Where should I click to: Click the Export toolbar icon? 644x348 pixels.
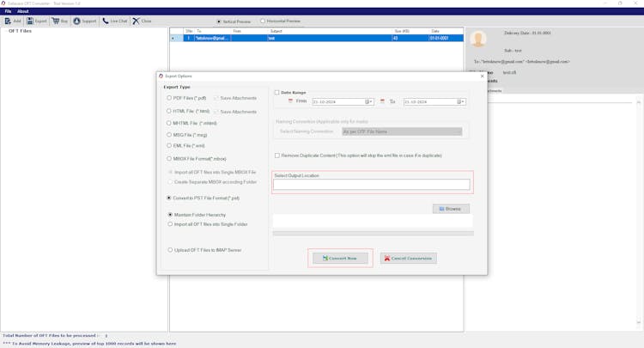(30, 21)
